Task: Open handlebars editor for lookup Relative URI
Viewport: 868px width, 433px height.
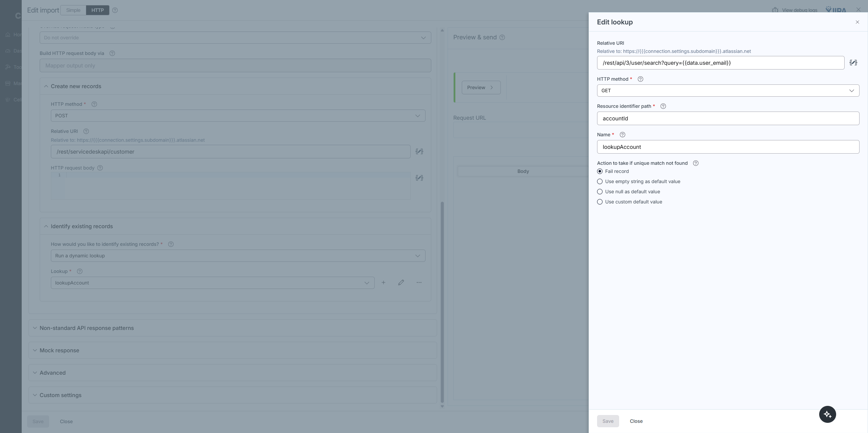Action: [x=853, y=63]
